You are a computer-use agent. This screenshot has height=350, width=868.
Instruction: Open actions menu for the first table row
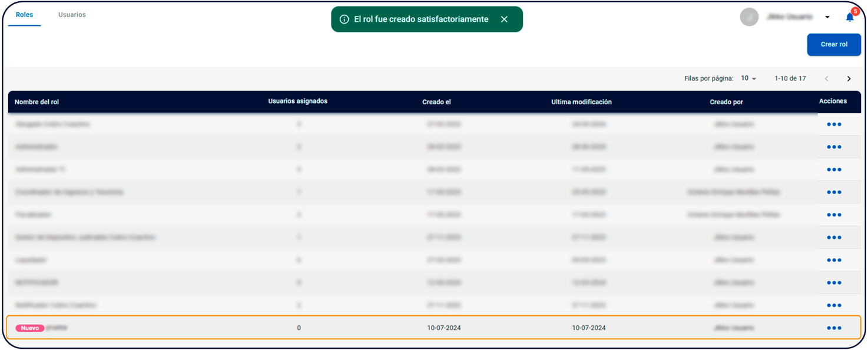[834, 124]
